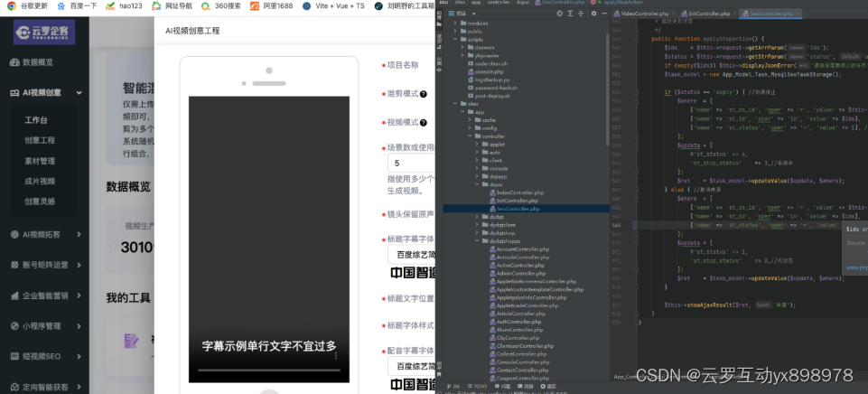Expand the config folder
Screen dimensions: 868x394
click(470, 128)
